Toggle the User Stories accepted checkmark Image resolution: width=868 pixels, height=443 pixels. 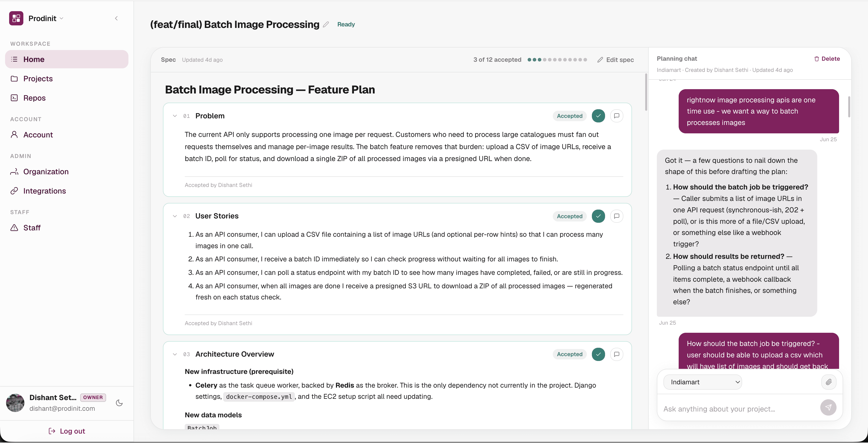(x=598, y=216)
